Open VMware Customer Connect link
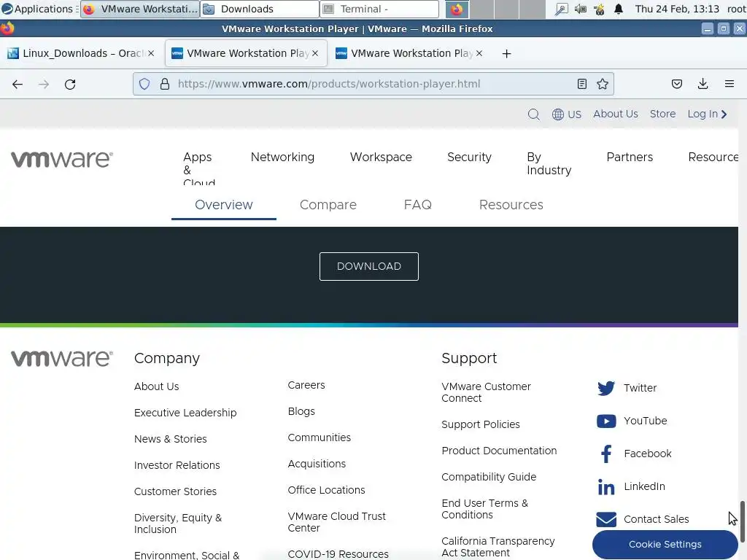The image size is (747, 560). pos(486,392)
